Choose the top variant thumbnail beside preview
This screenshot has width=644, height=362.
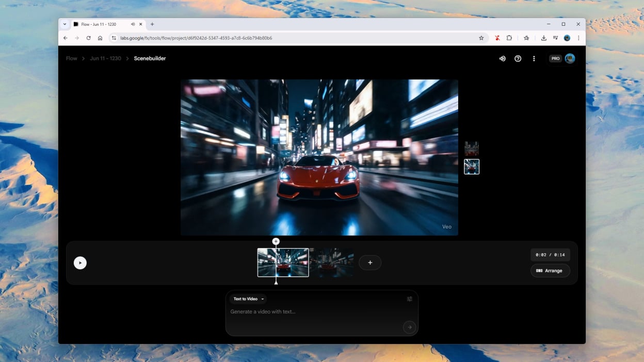point(471,149)
